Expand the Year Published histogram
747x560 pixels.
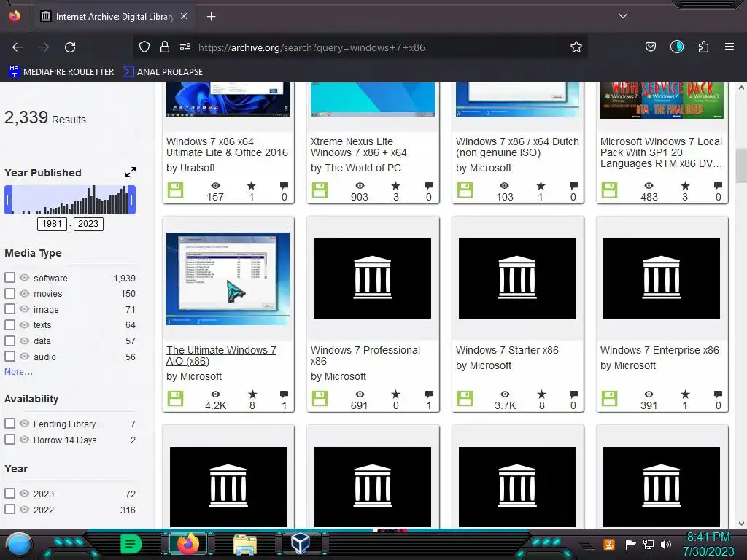click(x=130, y=172)
